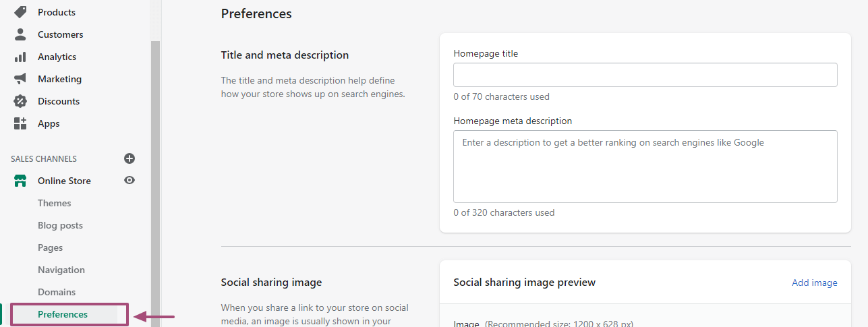The image size is (868, 327).
Task: Open the Pages section
Action: [51, 247]
